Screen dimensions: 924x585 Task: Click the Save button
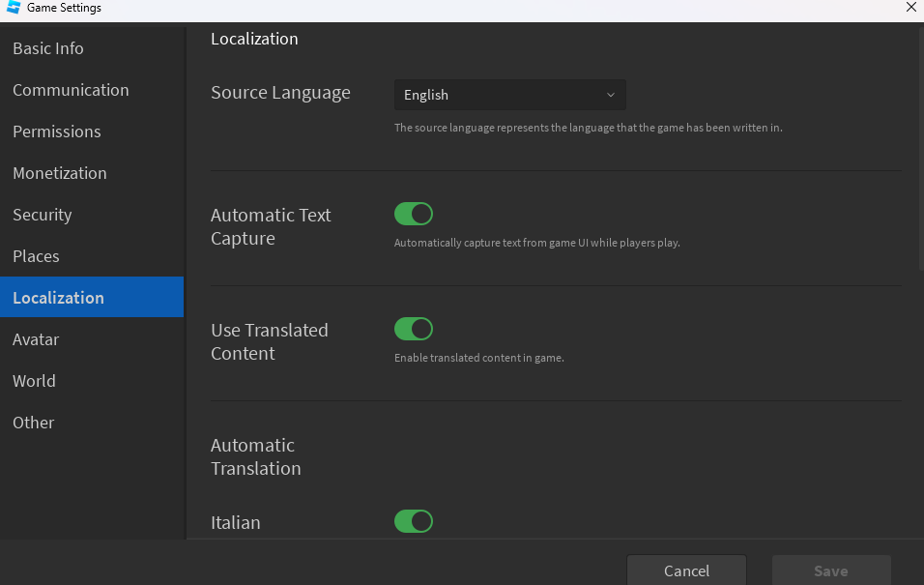click(x=831, y=570)
